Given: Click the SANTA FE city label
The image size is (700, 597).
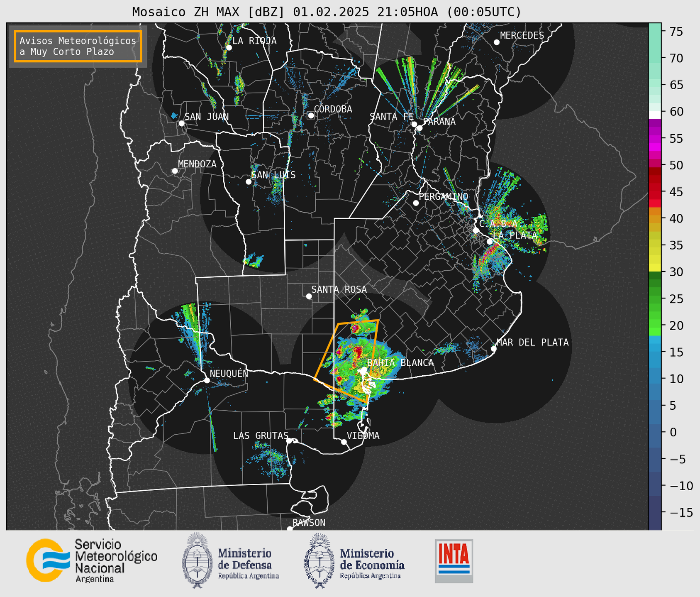Looking at the screenshot, I should (391, 117).
